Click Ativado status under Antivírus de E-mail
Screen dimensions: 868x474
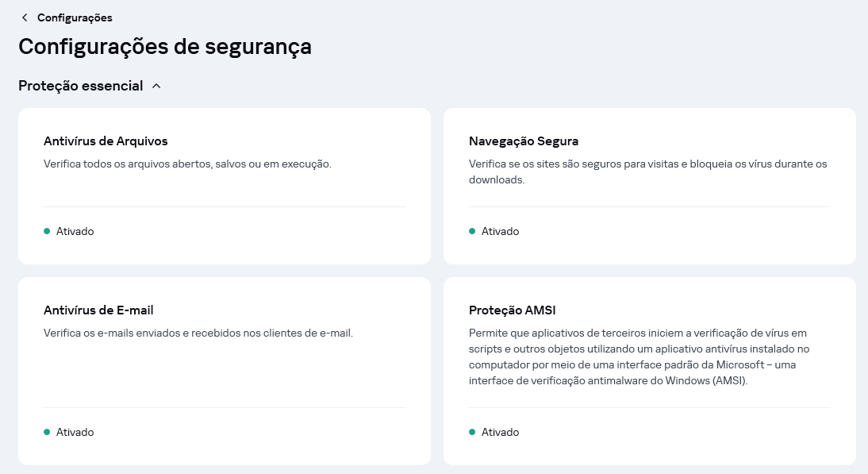click(x=75, y=433)
